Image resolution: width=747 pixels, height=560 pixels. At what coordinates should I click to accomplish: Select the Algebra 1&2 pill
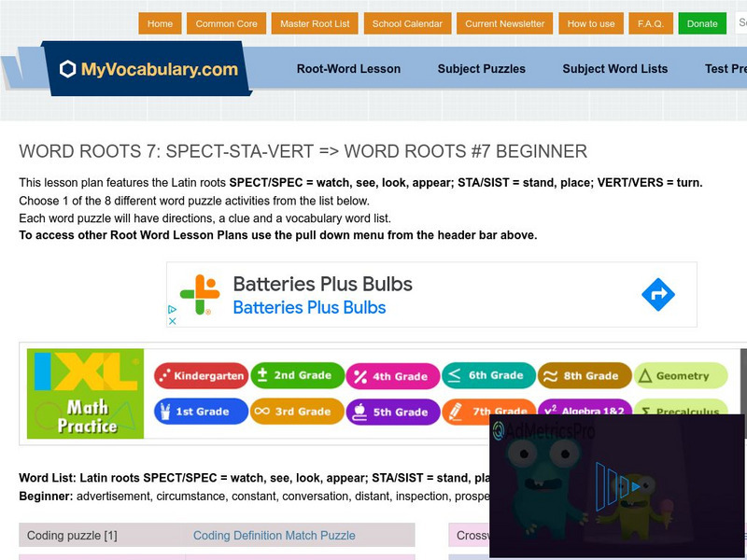tap(585, 407)
